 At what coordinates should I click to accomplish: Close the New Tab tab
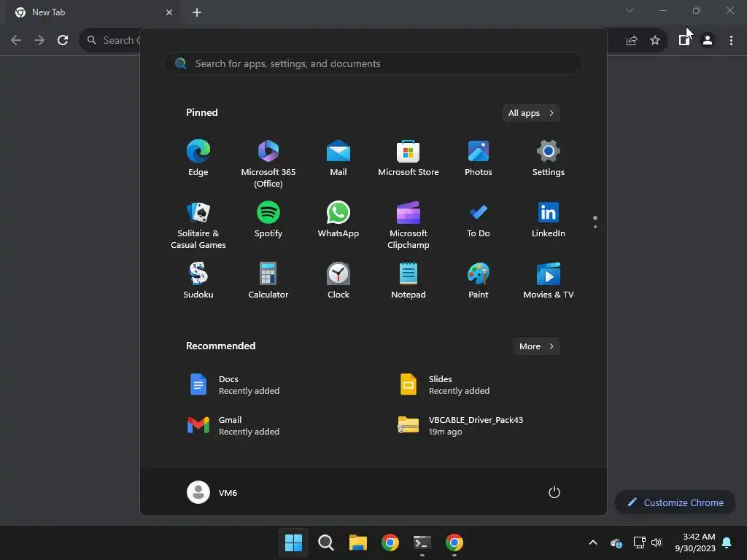coord(169,12)
